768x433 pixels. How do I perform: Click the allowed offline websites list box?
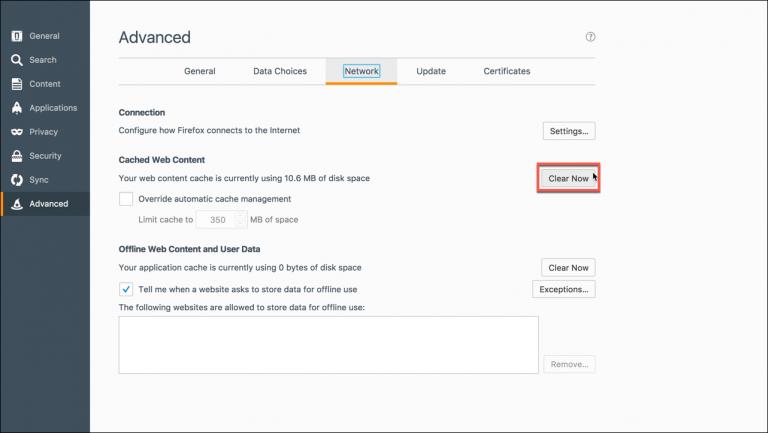329,345
